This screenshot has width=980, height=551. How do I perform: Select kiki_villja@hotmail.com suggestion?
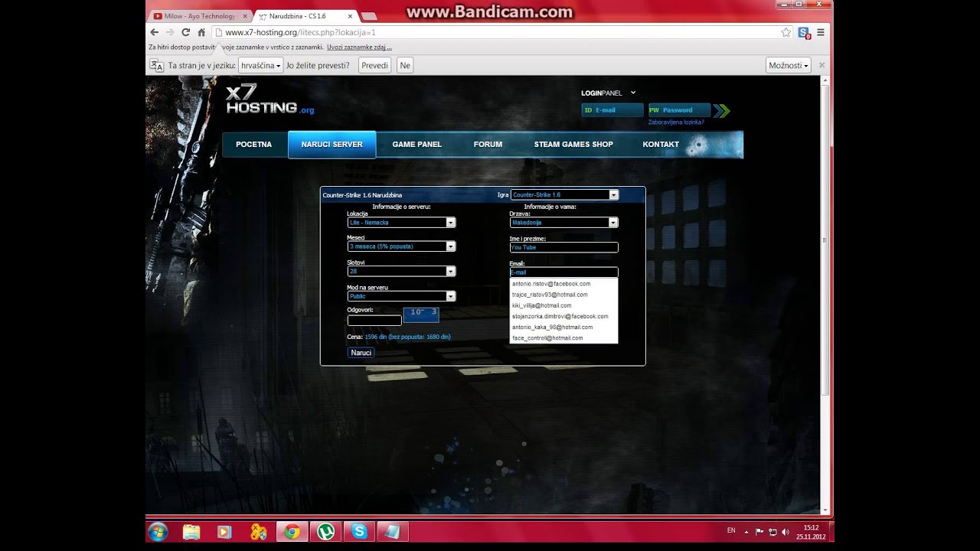pos(563,305)
